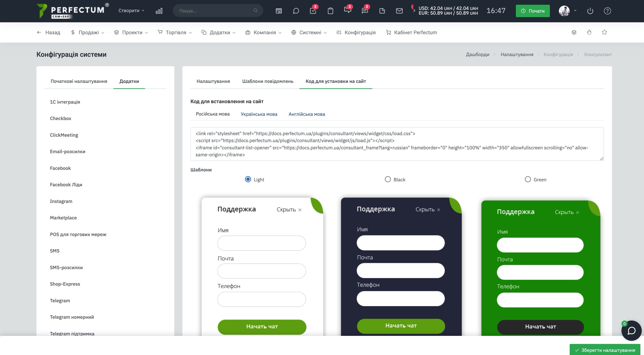644x355 pixels.
Task: Click the user avatar picture
Action: [564, 11]
